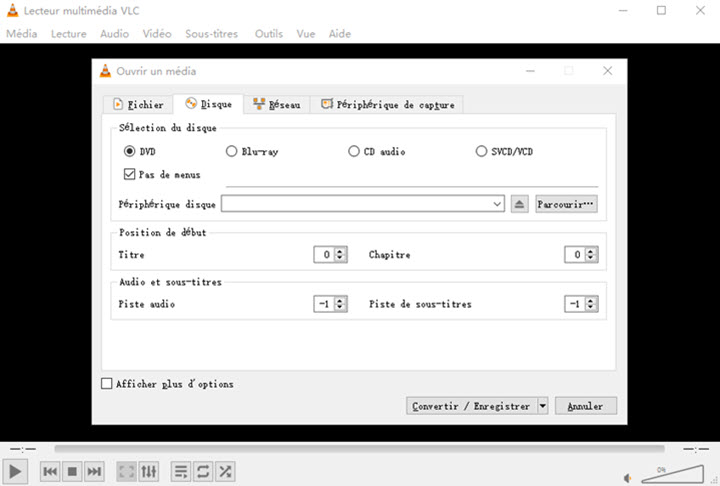Decrease the Chapitre value
The width and height of the screenshot is (720, 486).
click(x=591, y=258)
